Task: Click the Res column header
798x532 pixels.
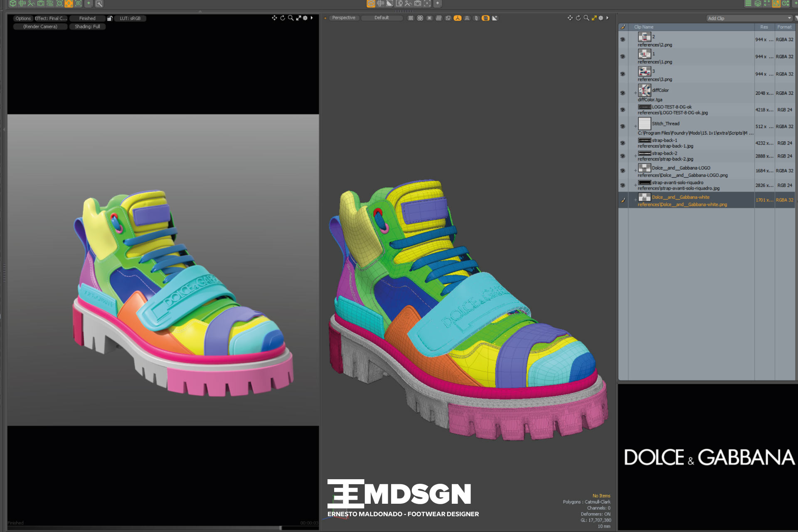Action: coord(764,27)
